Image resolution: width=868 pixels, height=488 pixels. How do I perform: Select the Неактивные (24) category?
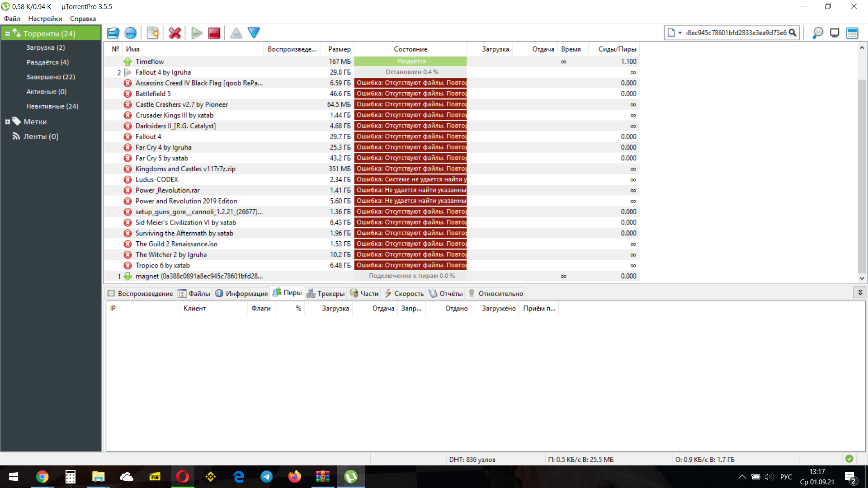tap(52, 106)
